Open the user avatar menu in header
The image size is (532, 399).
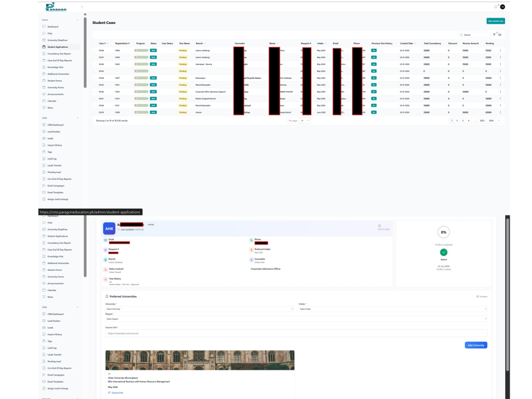503,7
